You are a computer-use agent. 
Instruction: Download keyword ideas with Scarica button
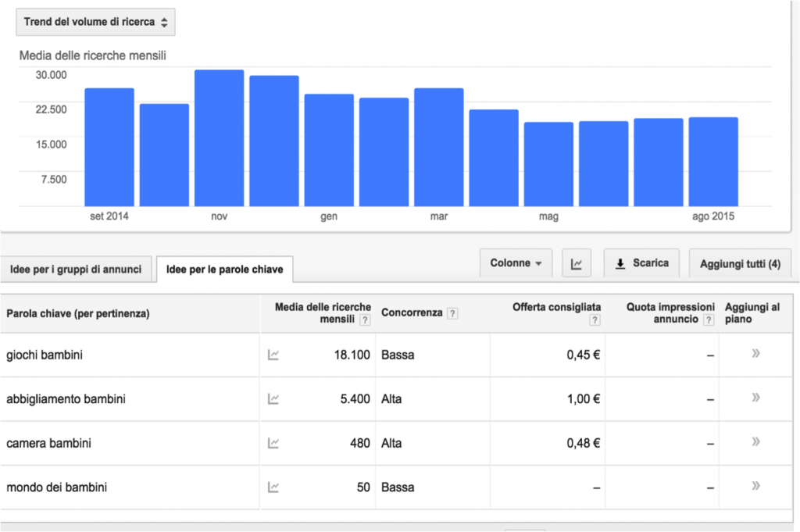(x=641, y=263)
